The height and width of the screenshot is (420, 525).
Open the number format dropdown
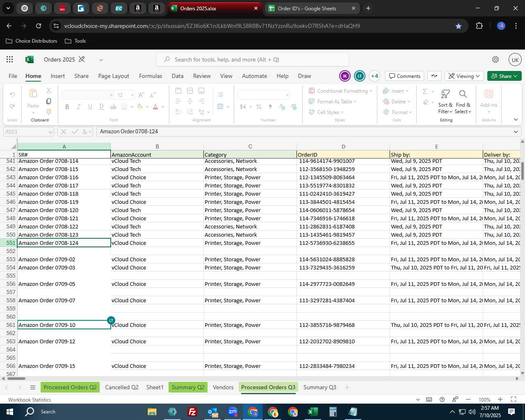click(x=287, y=95)
